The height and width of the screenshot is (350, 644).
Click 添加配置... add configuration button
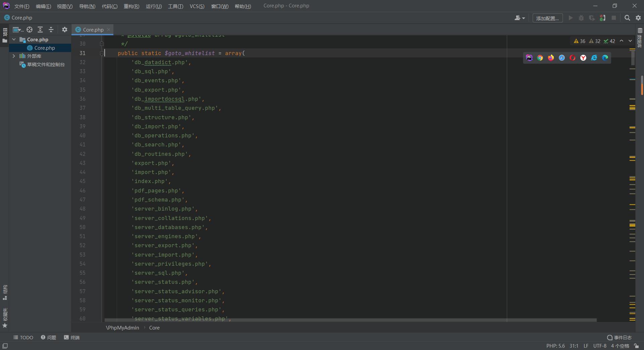[x=547, y=18]
